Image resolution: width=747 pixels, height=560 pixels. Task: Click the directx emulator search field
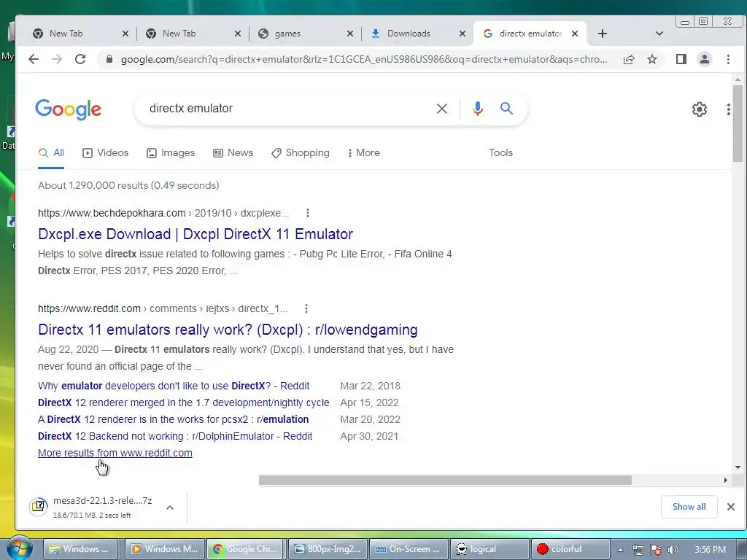[286, 109]
